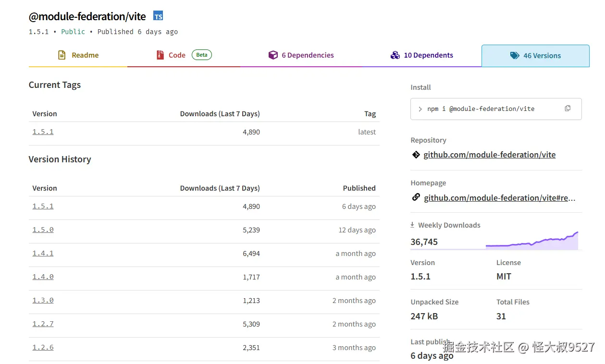This screenshot has height=364, width=605.
Task: Open github.com/module-federation/vite repository link
Action: 489,155
